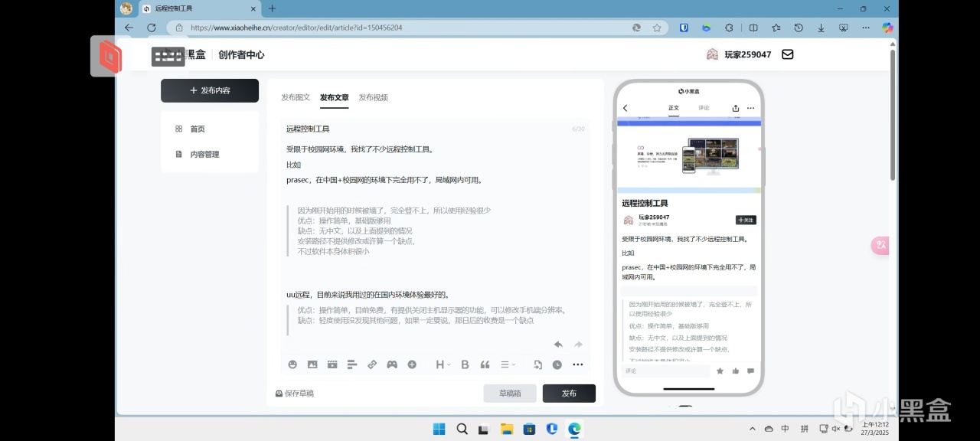This screenshot has width=980, height=441.
Task: Open scheduled publish via clock icon
Action: pyautogui.click(x=557, y=364)
